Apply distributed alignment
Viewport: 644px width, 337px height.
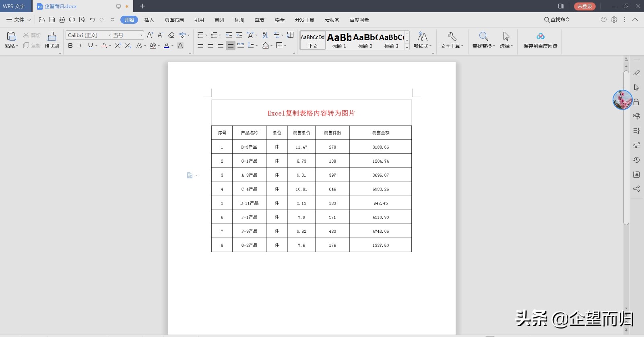click(x=241, y=45)
